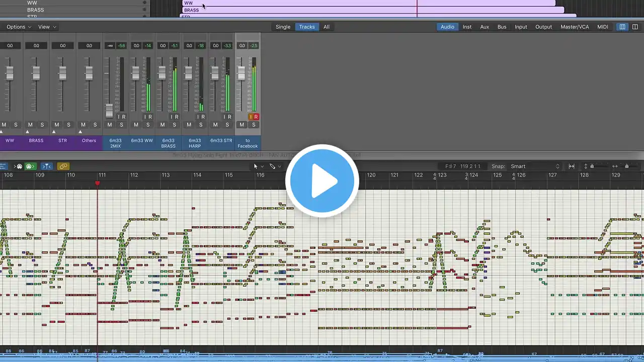Screen dimensions: 644x362
Task: Click the red playhead marker at bar 111
Action: point(98,183)
